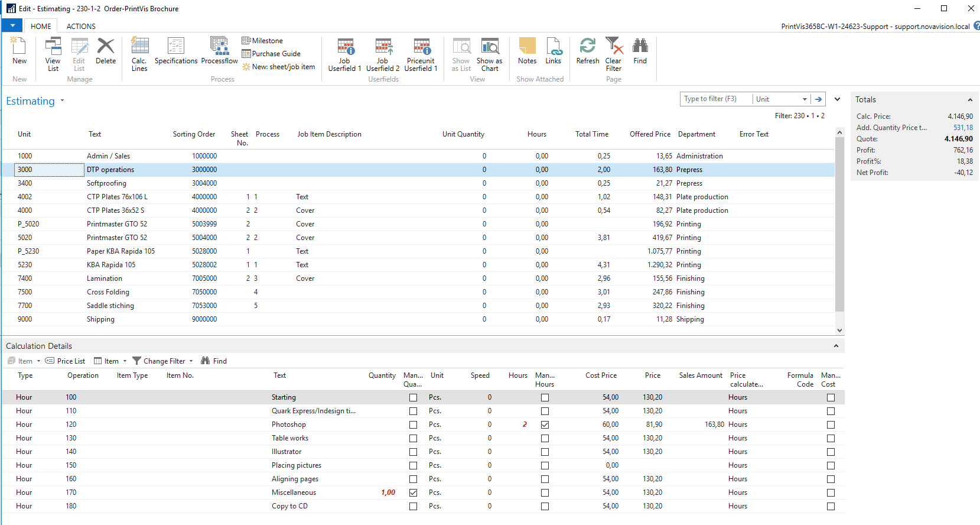
Task: Click the lines grid vertical scrollbar
Action: pos(839,225)
